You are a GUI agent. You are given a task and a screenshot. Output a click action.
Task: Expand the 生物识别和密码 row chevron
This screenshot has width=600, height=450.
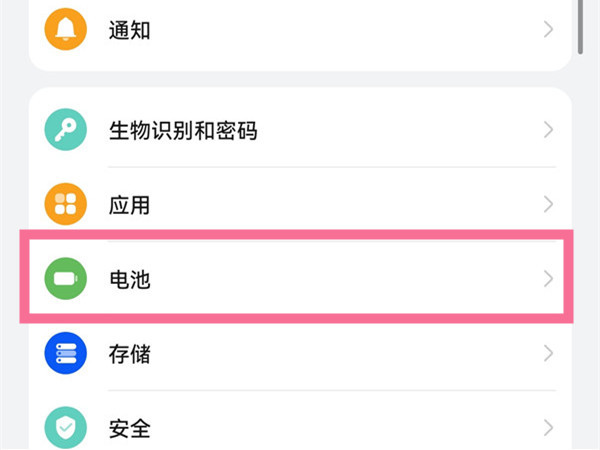(x=548, y=130)
